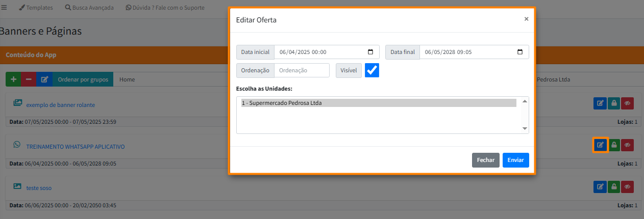This screenshot has height=219, width=644.
Task: Click the blue edit icon beside Ordenar por grupos
Action: point(44,79)
